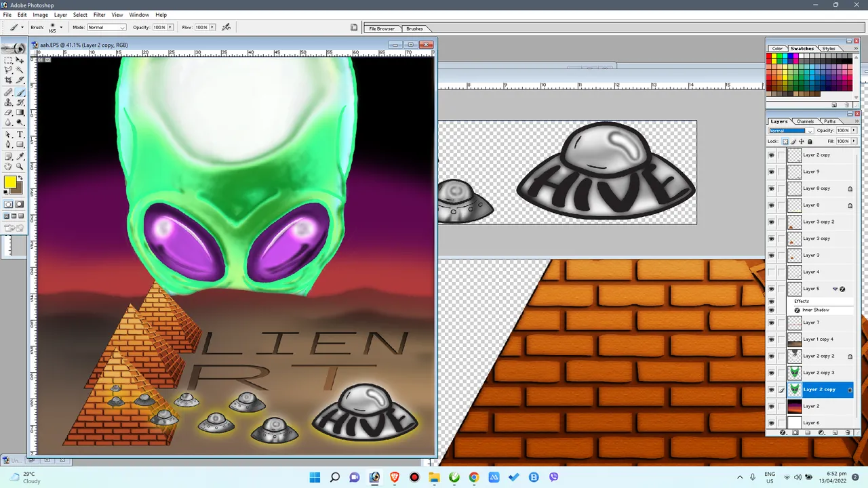Viewport: 868px width, 488px height.
Task: Show Layer 4 visibility eye
Action: click(771, 272)
